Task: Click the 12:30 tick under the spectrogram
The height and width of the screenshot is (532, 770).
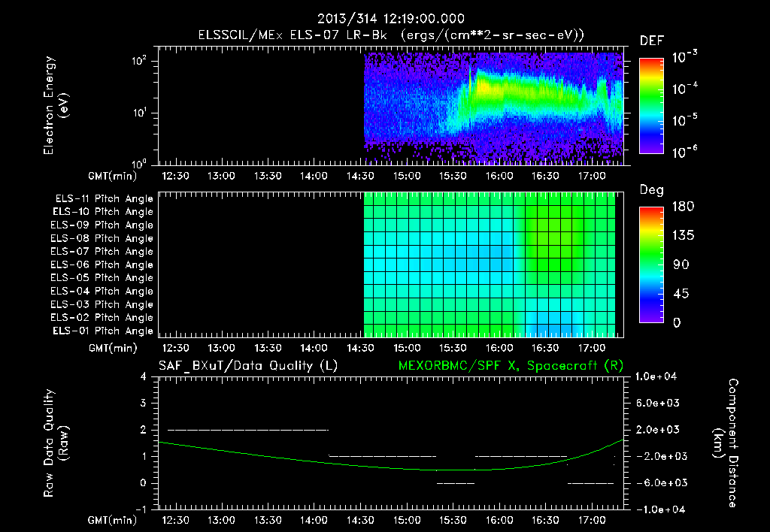Action: coord(175,176)
